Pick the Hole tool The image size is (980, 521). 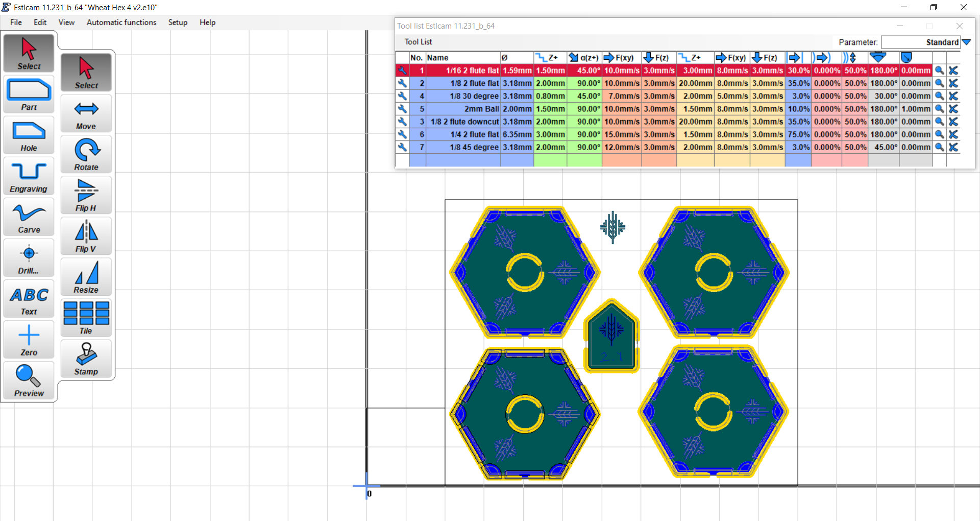coord(29,135)
